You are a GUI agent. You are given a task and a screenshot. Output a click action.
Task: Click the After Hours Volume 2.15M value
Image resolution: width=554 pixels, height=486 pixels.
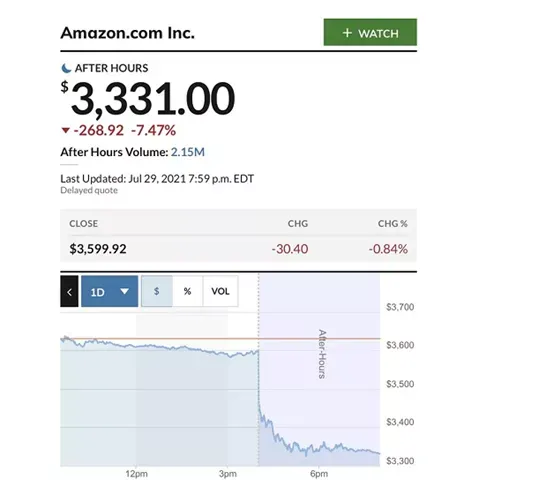(188, 152)
